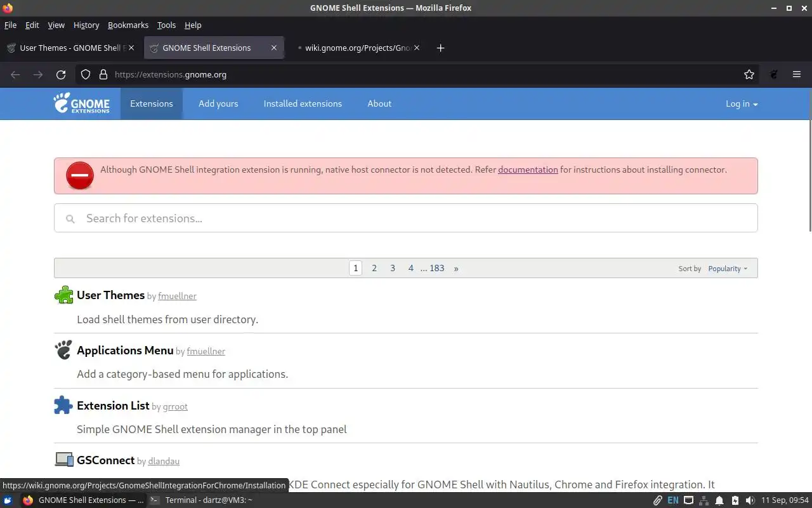Focus the Search for extensions field

click(406, 218)
